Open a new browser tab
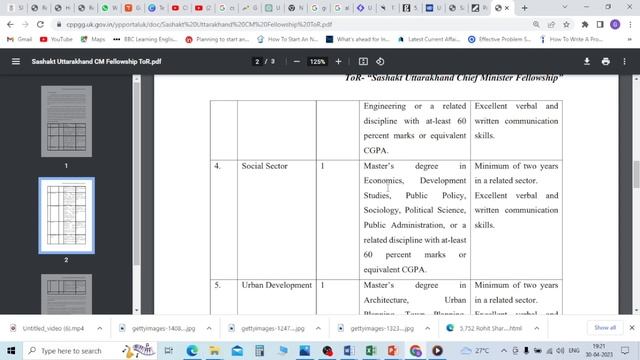640x360 pixels. [x=524, y=8]
